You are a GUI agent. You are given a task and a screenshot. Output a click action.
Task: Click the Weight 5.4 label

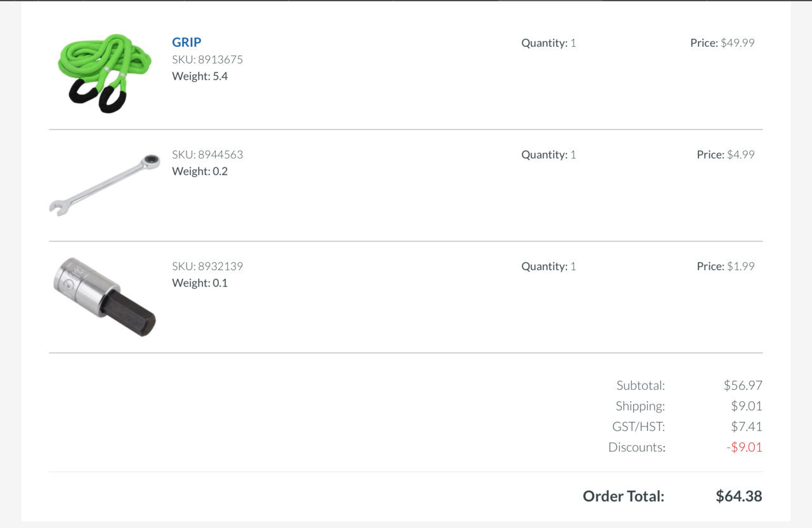200,76
